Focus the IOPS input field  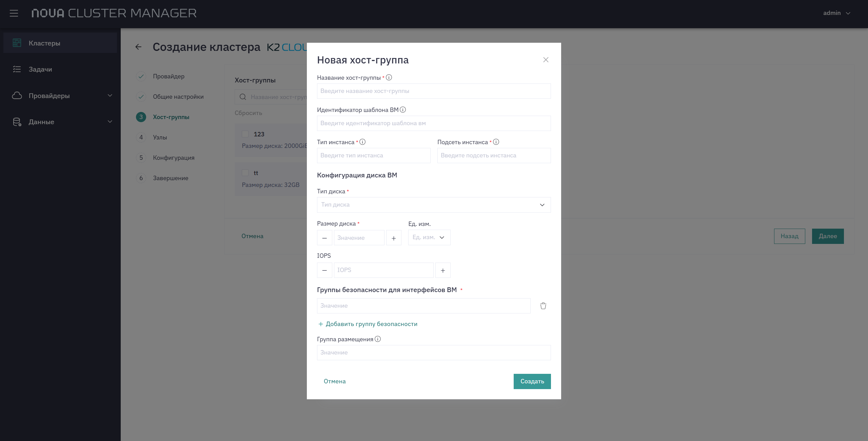click(x=383, y=270)
